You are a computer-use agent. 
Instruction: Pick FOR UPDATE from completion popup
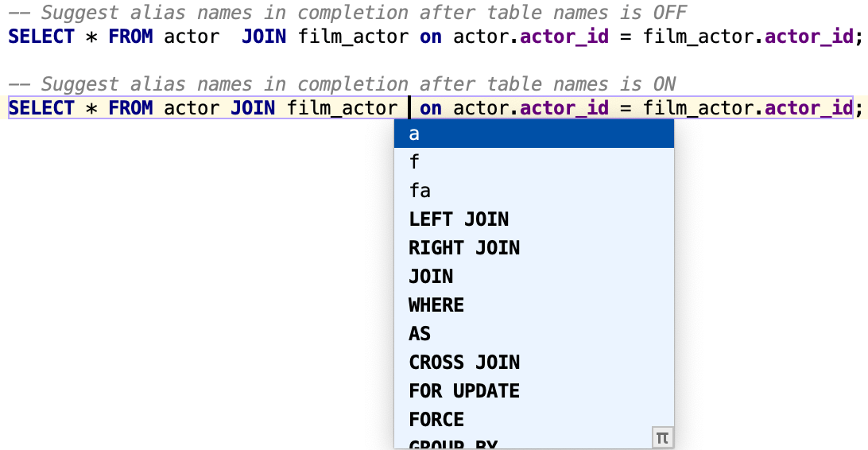click(533, 391)
